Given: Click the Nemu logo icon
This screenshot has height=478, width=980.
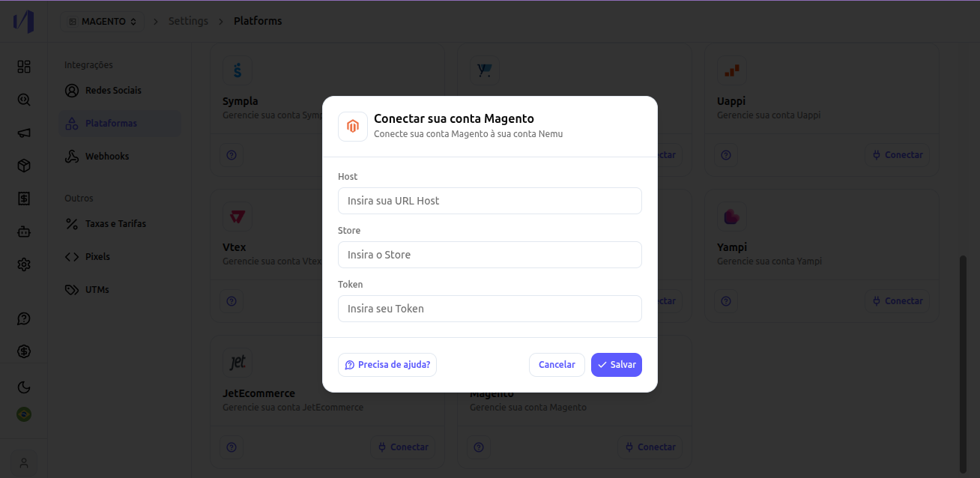Looking at the screenshot, I should (x=23, y=22).
